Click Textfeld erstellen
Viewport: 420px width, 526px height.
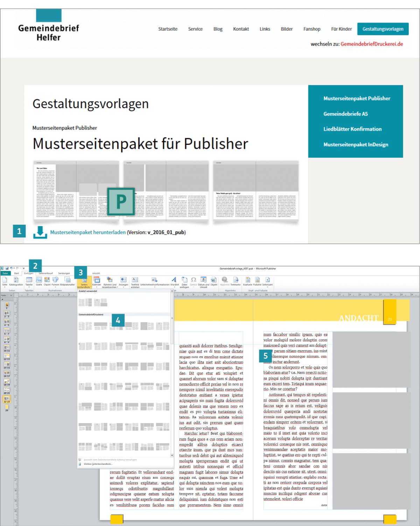pyautogui.click(x=135, y=282)
